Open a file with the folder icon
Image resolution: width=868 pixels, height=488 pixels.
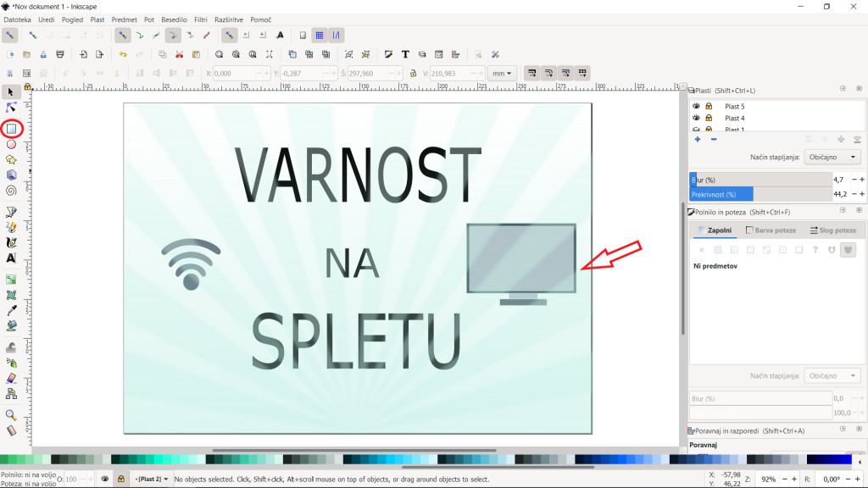(26, 54)
